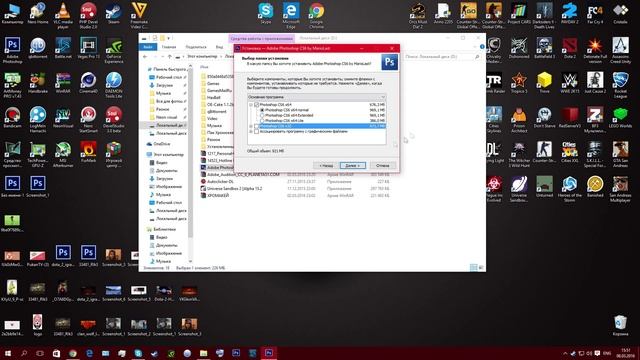The image size is (640, 360).
Task: Open DAEMON Tools Lite desktop shortcut
Action: [x=113, y=84]
